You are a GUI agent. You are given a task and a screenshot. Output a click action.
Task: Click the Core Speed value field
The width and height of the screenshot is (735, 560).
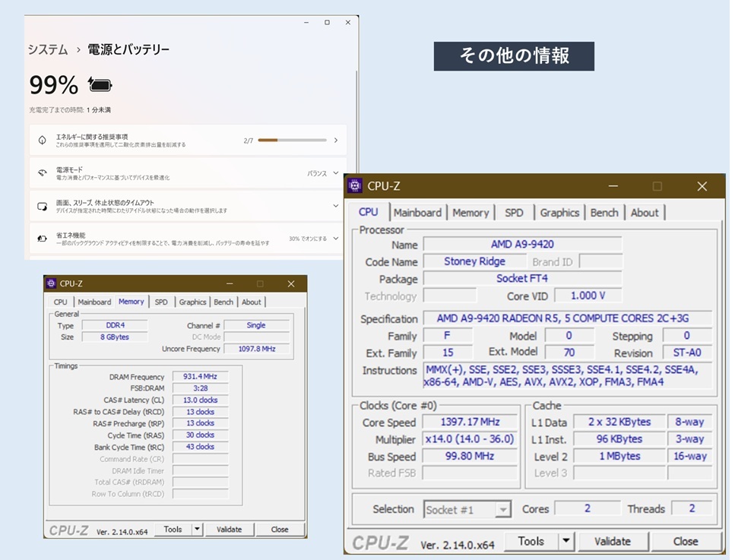[470, 422]
